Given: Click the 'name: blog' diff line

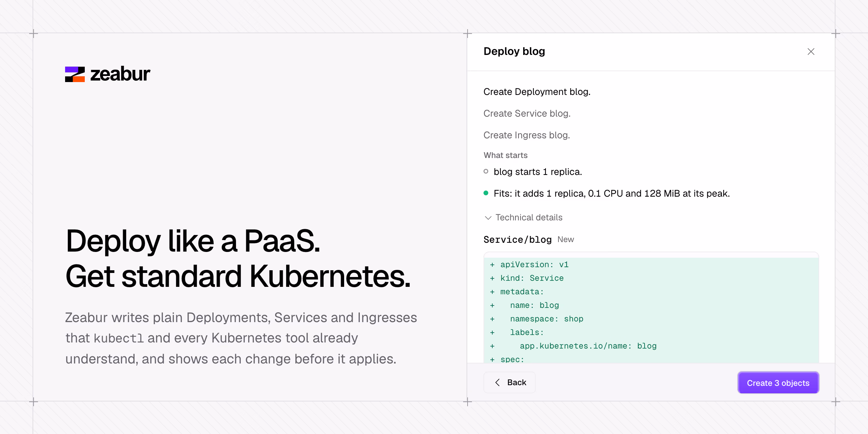Looking at the screenshot, I should point(651,305).
